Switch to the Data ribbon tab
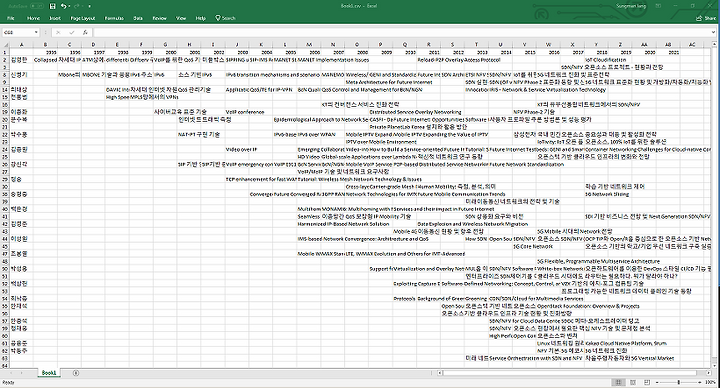The image size is (720, 388). pos(138,18)
